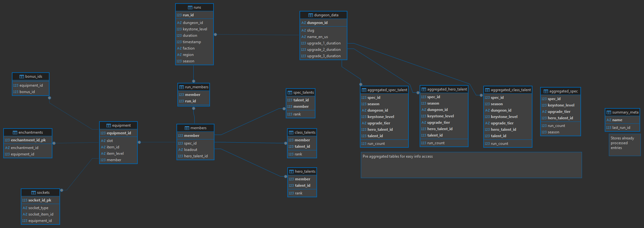The height and width of the screenshot is (228, 644).
Task: Click the bonus_ids table icon
Action: (22, 76)
